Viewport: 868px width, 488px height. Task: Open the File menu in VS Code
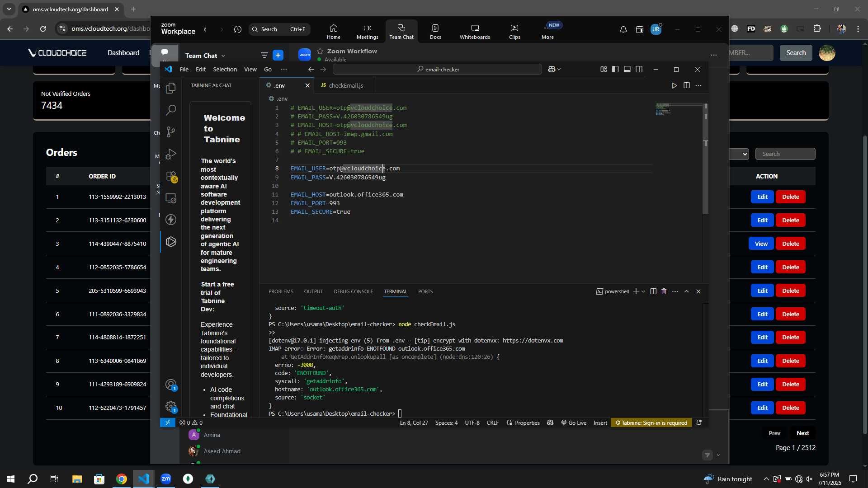184,69
